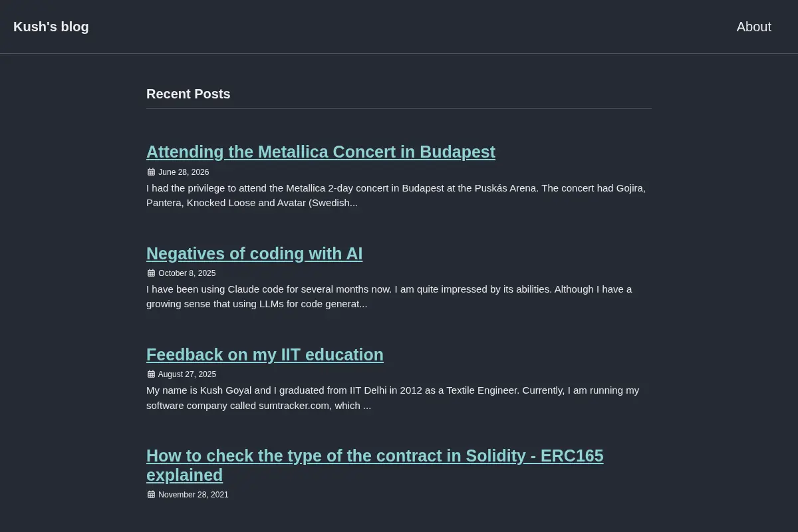Go to Kush's blog home title
Image resolution: width=798 pixels, height=532 pixels.
click(x=51, y=27)
